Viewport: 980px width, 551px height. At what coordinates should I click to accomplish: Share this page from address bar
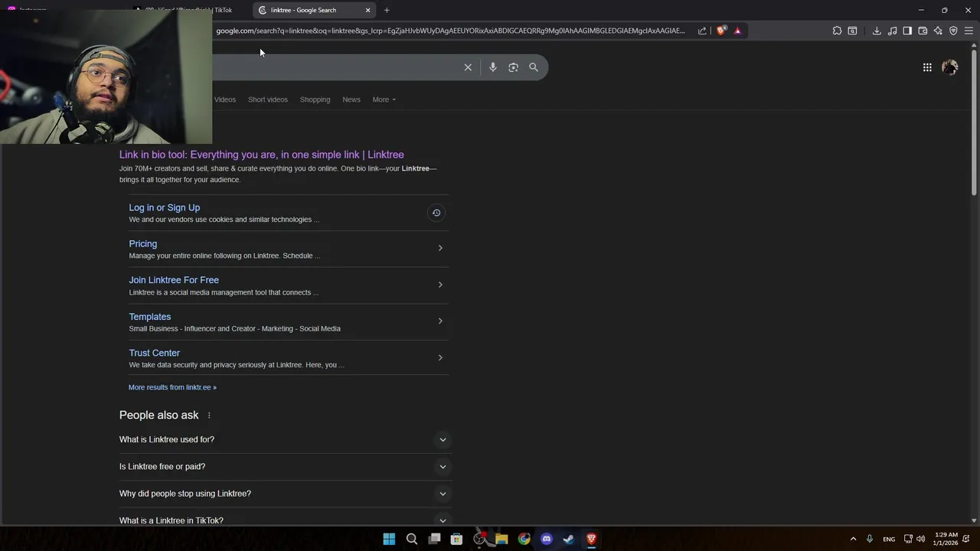[x=702, y=31]
